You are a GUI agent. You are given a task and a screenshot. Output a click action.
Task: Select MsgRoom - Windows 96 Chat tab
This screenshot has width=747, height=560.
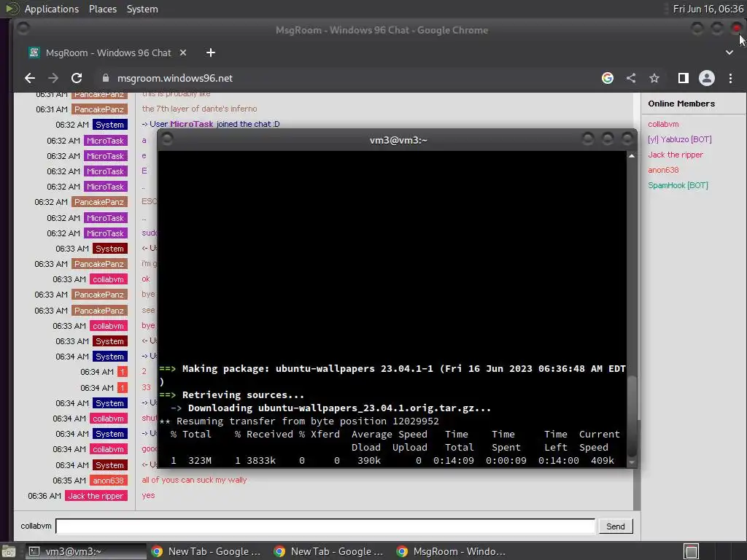[108, 52]
